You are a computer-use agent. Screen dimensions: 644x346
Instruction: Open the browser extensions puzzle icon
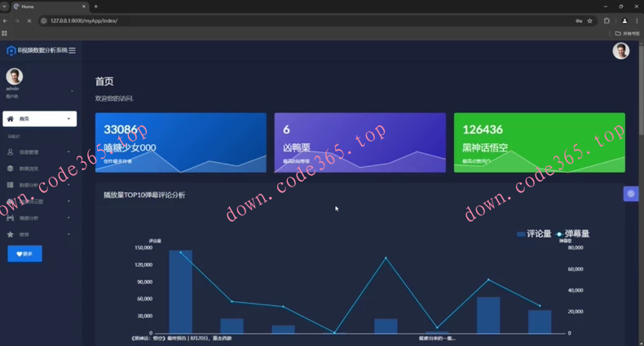[x=607, y=20]
